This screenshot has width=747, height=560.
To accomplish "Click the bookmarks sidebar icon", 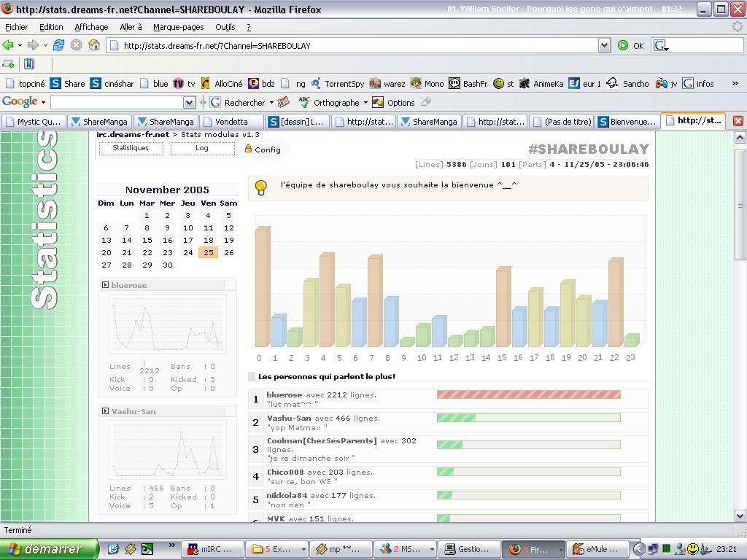I will pos(29,64).
